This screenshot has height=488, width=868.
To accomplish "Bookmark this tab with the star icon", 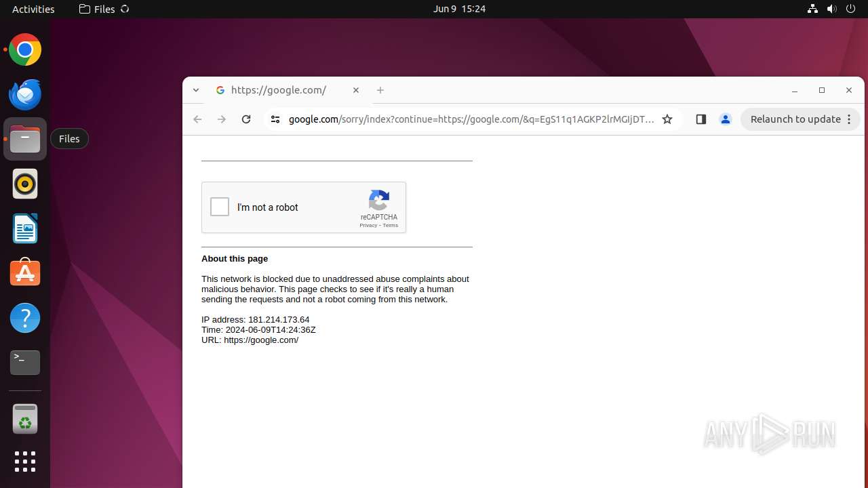I will 667,119.
